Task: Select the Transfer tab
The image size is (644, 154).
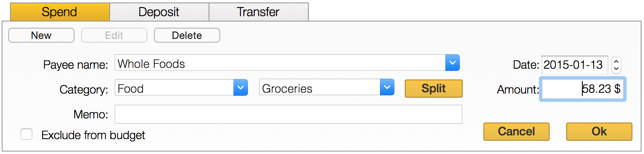Action: pyautogui.click(x=259, y=12)
